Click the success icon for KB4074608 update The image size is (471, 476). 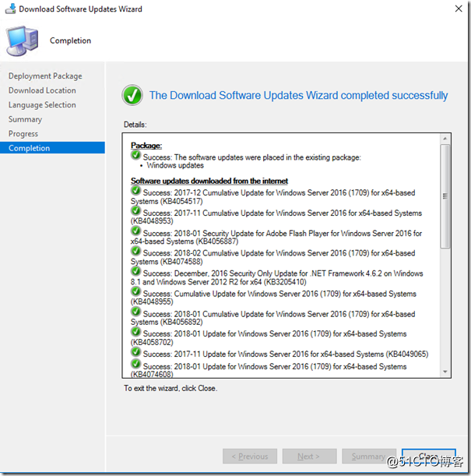click(135, 364)
